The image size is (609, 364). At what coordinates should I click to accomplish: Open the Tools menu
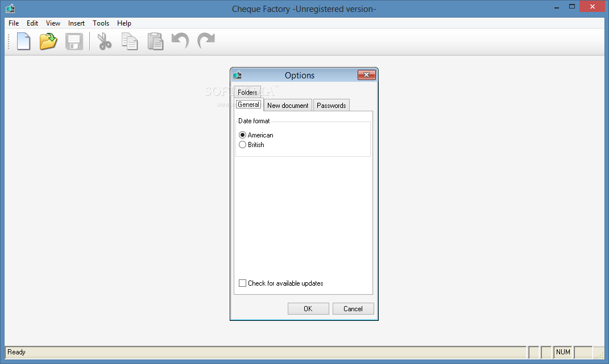coord(101,23)
